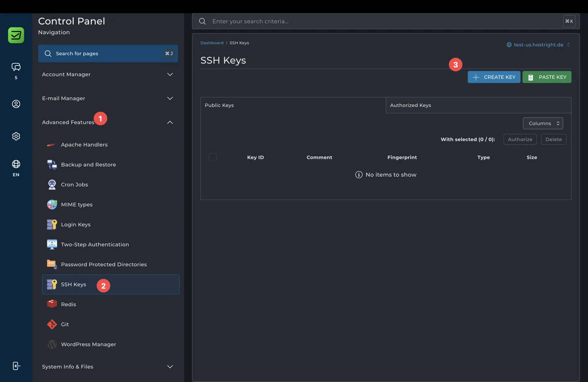
Task: Sort by Key ID column header
Action: tap(256, 157)
